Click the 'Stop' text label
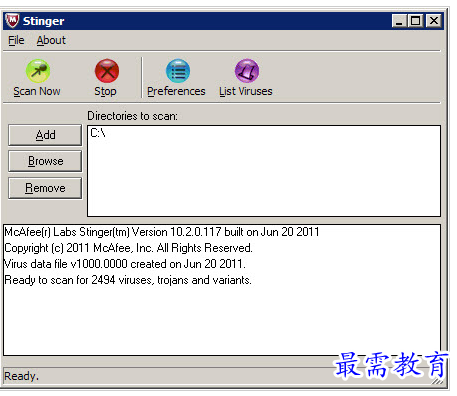457x396 pixels. tap(105, 91)
